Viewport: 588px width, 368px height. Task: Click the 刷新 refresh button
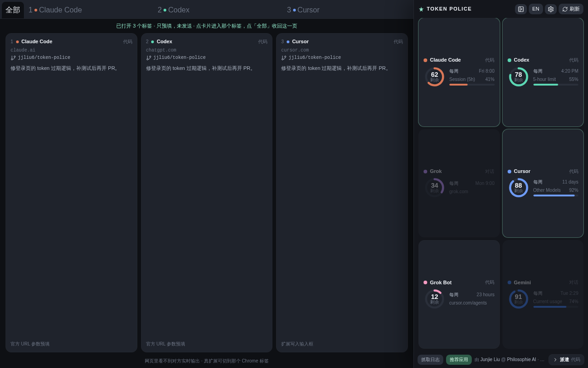[571, 9]
